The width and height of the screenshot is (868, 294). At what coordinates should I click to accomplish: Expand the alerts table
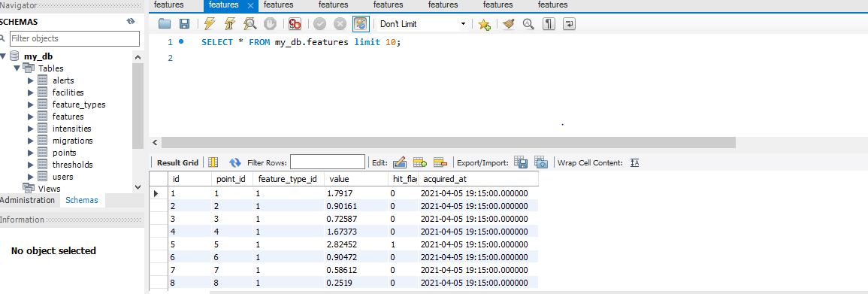[x=31, y=80]
